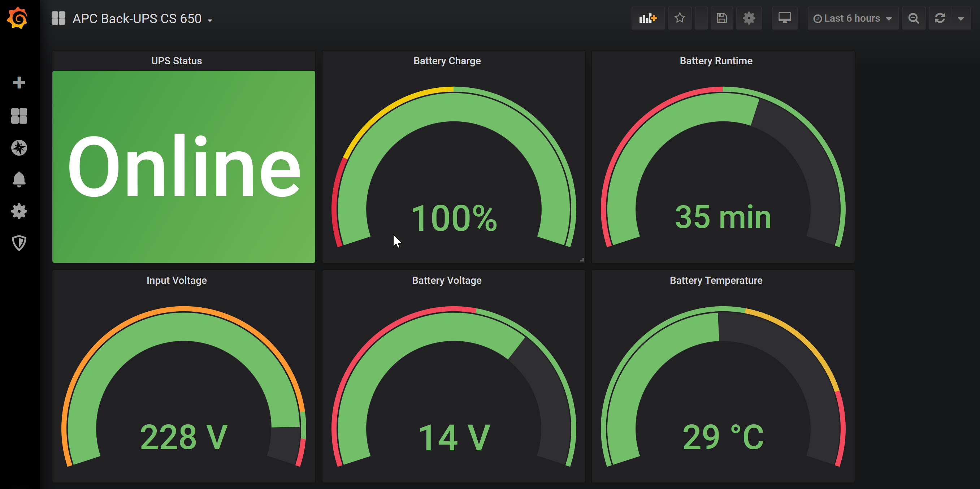Star this dashboard as favorite
The width and height of the screenshot is (980, 489).
[x=680, y=18]
